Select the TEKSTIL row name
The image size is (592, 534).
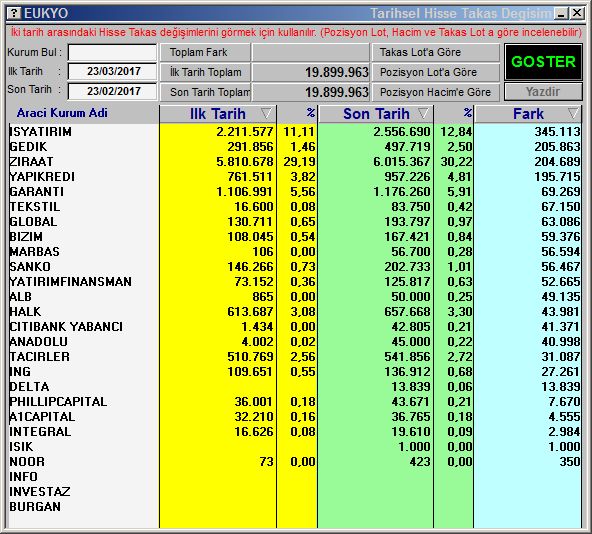tap(35, 207)
